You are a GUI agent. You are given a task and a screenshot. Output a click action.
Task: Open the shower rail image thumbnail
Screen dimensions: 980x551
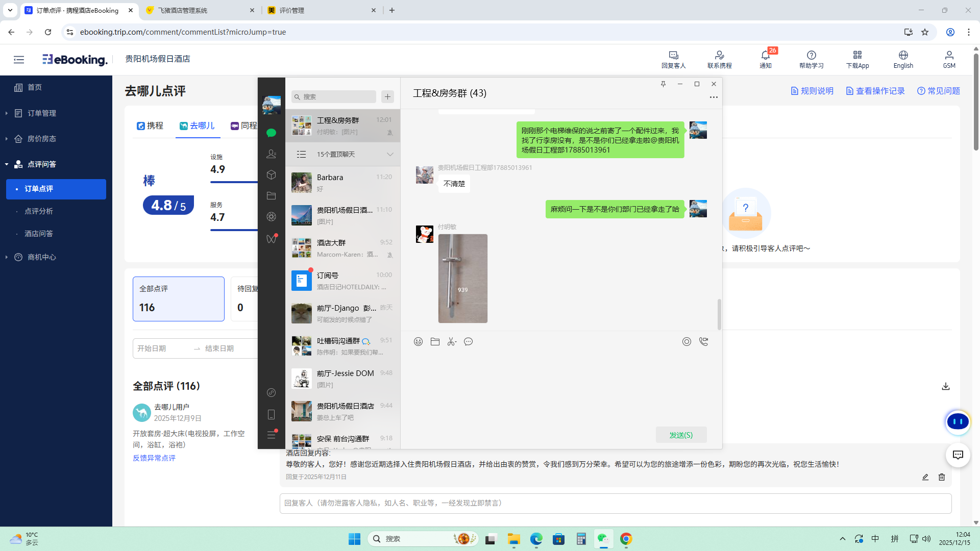(462, 279)
